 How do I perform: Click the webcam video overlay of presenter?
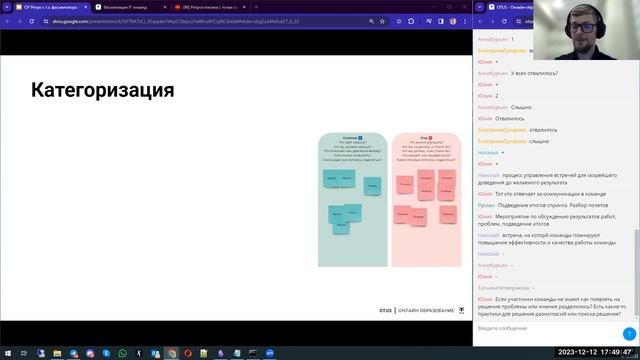pos(586,30)
